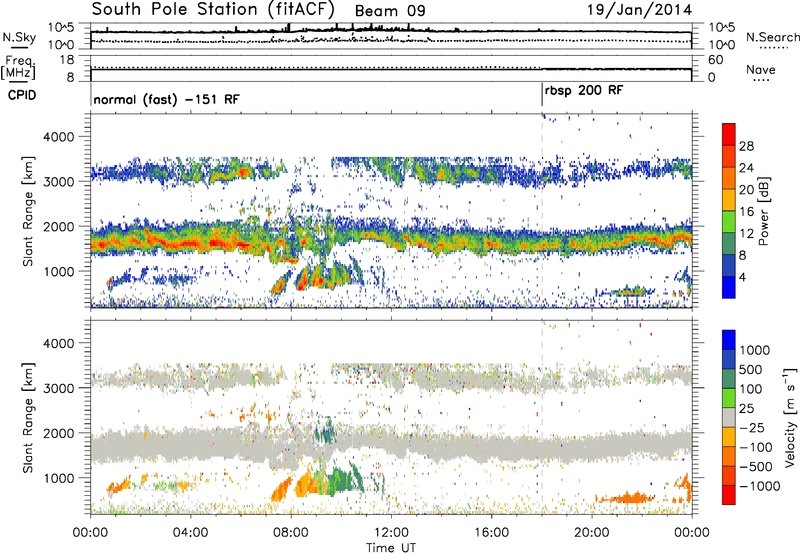This screenshot has width=800, height=554.
Task: Click the 'Slant Range [km]' label of power panel
Action: [x=28, y=211]
